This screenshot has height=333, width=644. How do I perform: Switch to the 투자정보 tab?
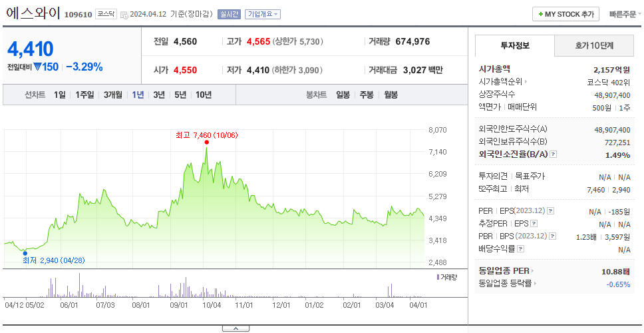(x=515, y=46)
